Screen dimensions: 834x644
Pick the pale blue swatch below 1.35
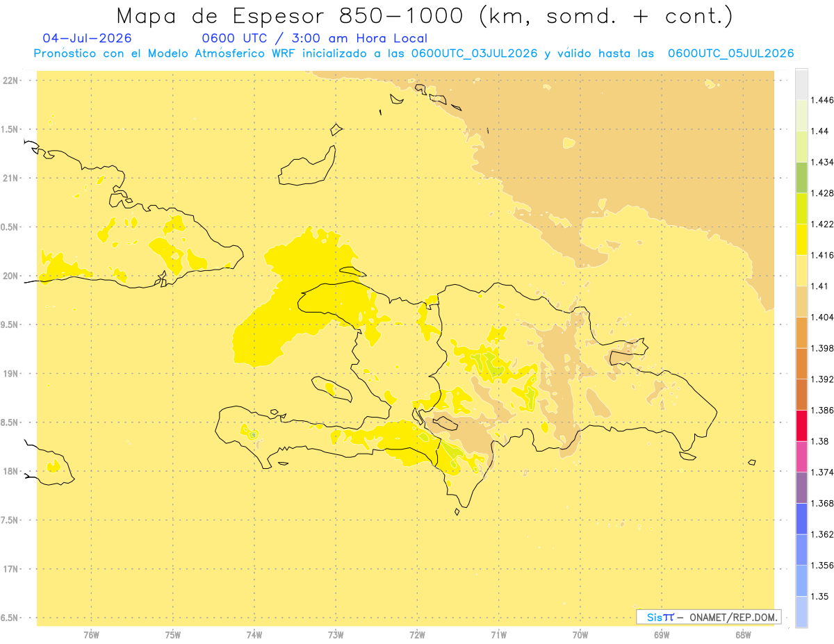[801, 611]
